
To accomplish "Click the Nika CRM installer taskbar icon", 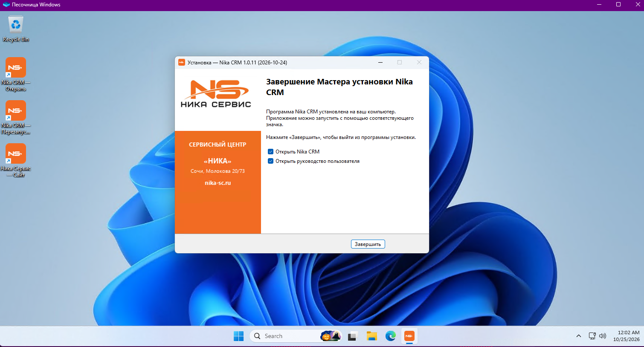I will 409,336.
